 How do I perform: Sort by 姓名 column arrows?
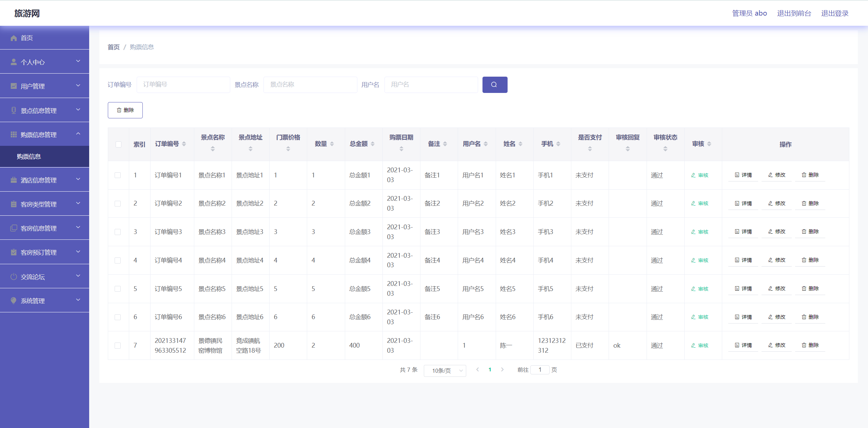[520, 144]
